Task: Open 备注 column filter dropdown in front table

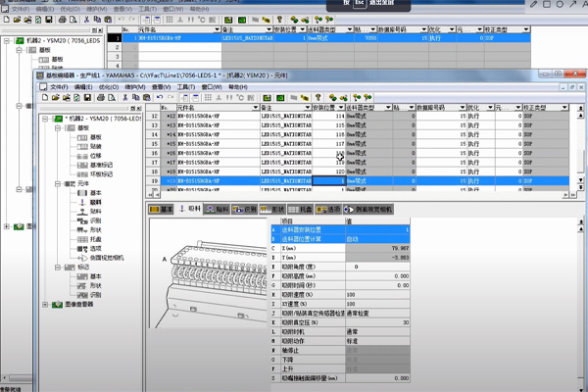Action: (308, 108)
